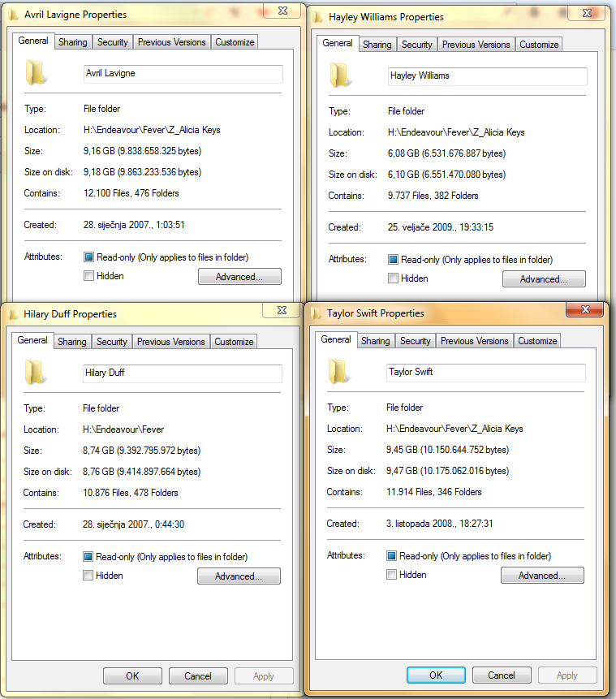616x699 pixels.
Task: Toggle Hidden checkbox in Hayley Williams Properties
Action: [393, 278]
